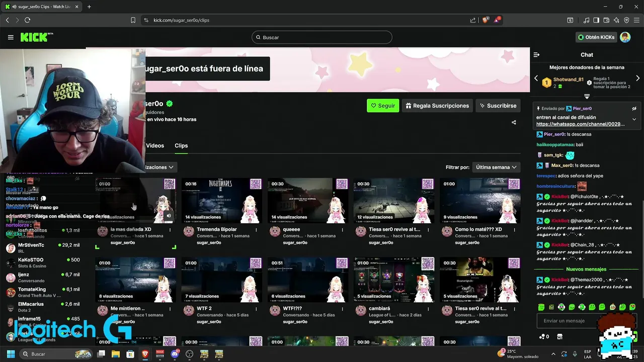644x362 pixels.
Task: Expand the pinned message chevron
Action: click(x=634, y=119)
